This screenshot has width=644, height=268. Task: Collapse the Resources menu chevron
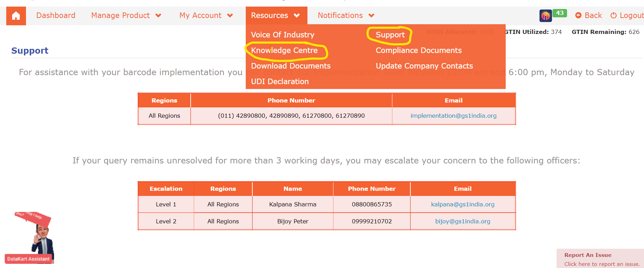(x=297, y=16)
